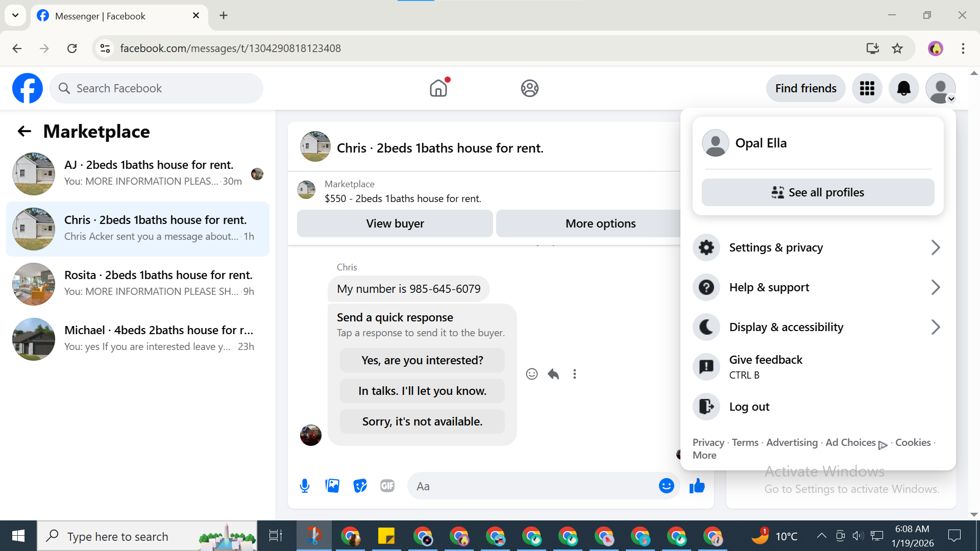
Task: Click See all profiles
Action: click(818, 192)
